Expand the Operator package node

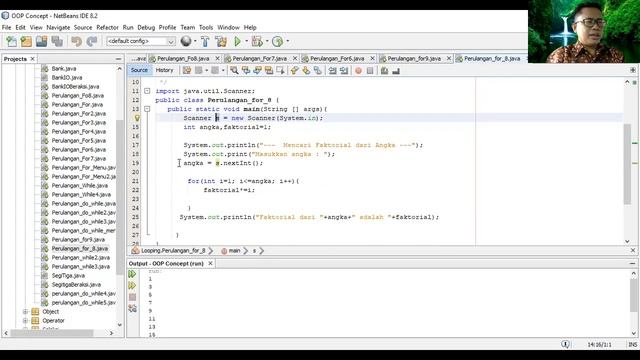(25, 321)
